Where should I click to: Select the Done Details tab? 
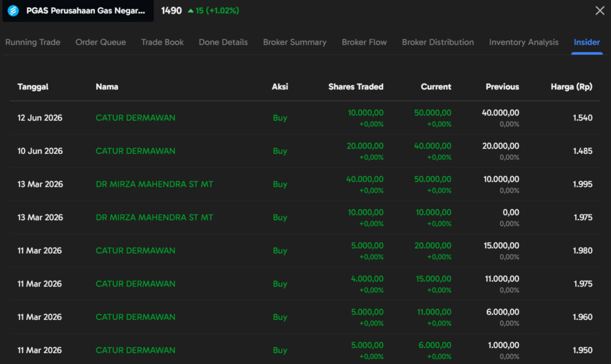tap(223, 42)
